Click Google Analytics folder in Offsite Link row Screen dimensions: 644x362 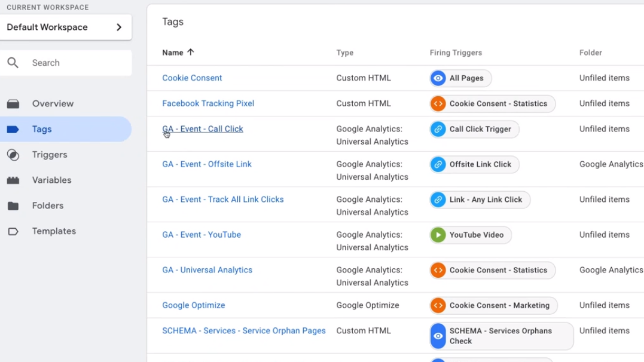pos(611,164)
